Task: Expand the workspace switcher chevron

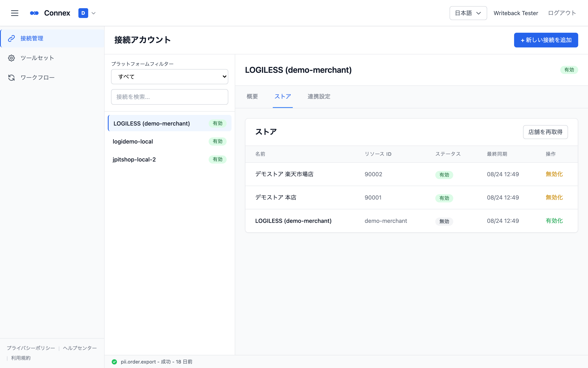Action: click(x=94, y=13)
